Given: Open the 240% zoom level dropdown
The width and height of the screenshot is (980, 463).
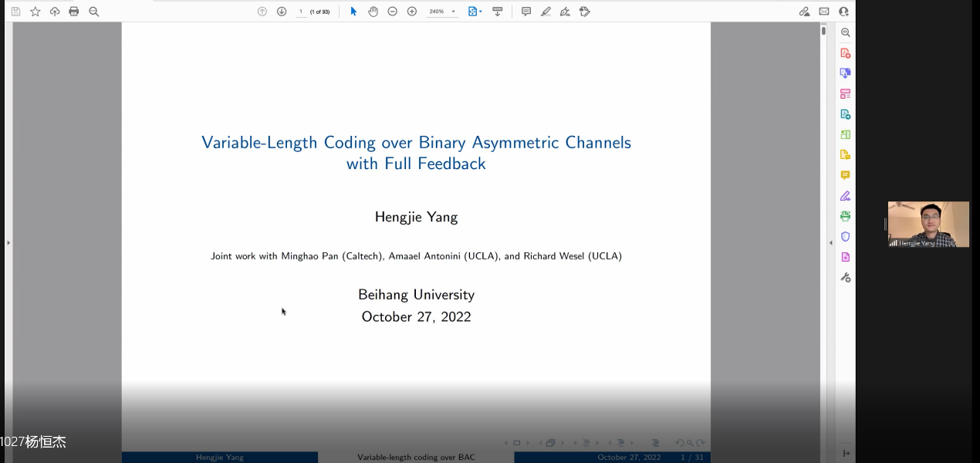Looking at the screenshot, I should (454, 12).
